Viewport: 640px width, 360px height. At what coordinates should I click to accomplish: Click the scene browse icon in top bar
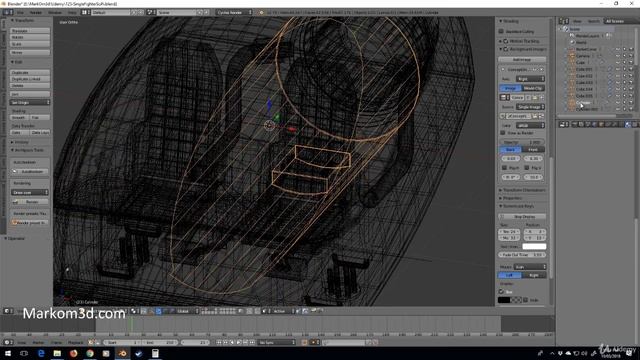coord(150,13)
